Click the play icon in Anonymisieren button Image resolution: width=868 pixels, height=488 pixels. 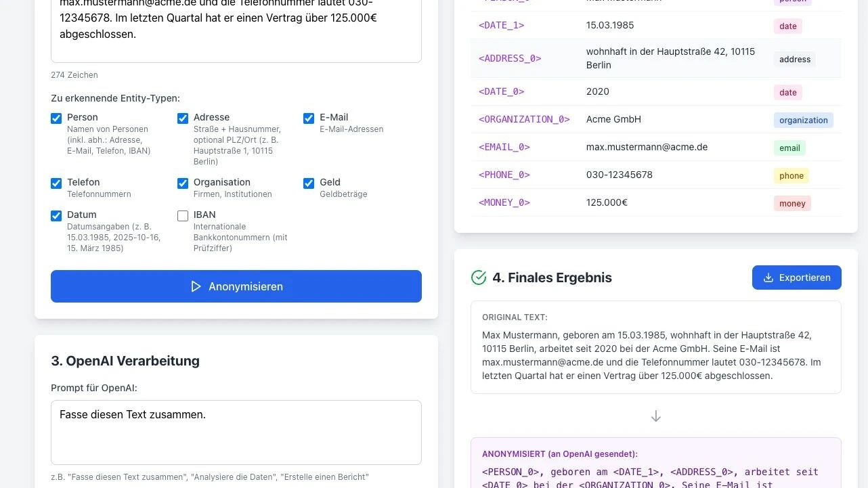pos(196,286)
